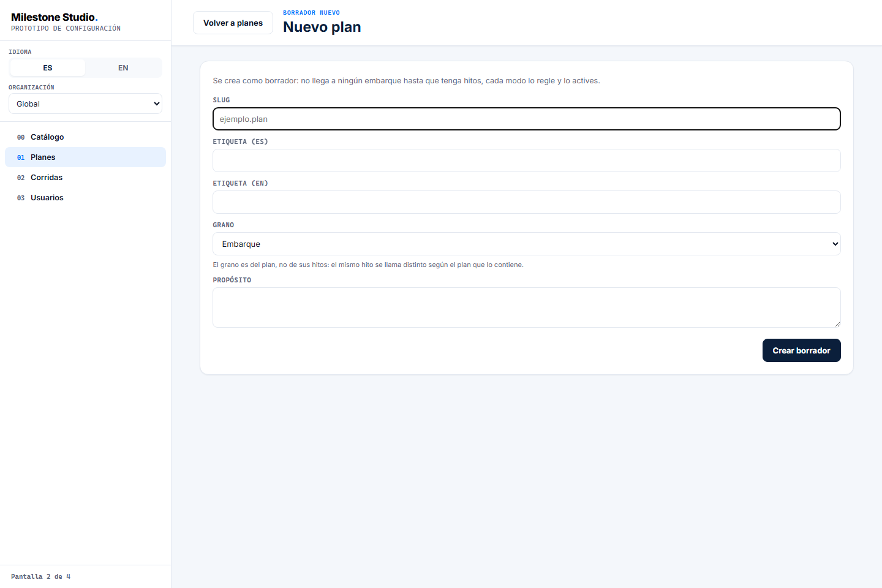
Task: Grab the Propósito textarea resize handle
Action: (837, 324)
